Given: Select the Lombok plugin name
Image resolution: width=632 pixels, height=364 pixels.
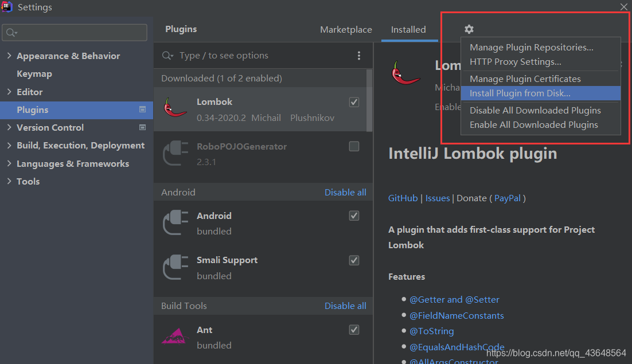Looking at the screenshot, I should pyautogui.click(x=214, y=102).
